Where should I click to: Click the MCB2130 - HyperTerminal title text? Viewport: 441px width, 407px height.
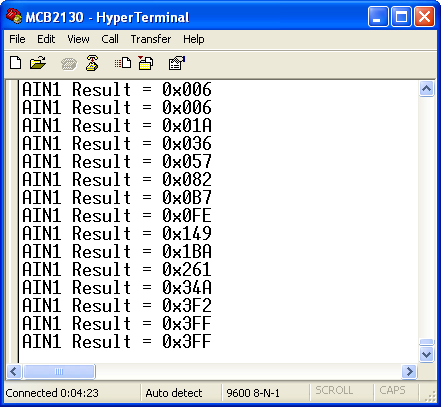(107, 17)
